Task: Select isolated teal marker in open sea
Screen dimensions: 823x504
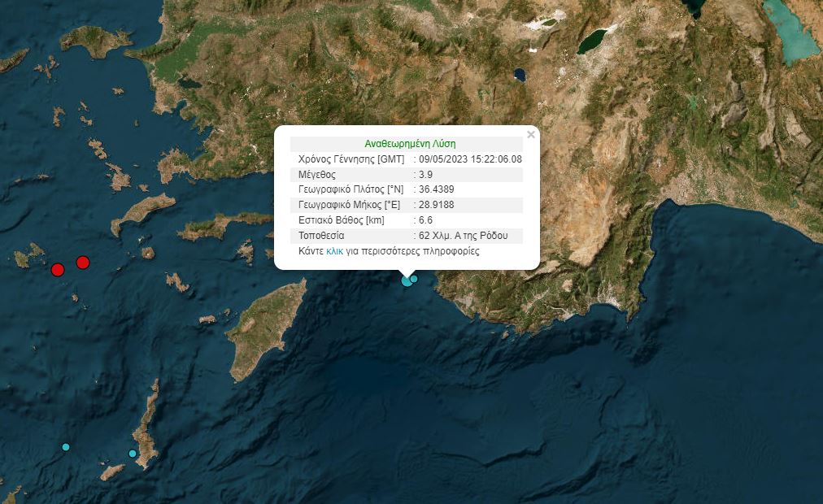Action: (x=66, y=447)
